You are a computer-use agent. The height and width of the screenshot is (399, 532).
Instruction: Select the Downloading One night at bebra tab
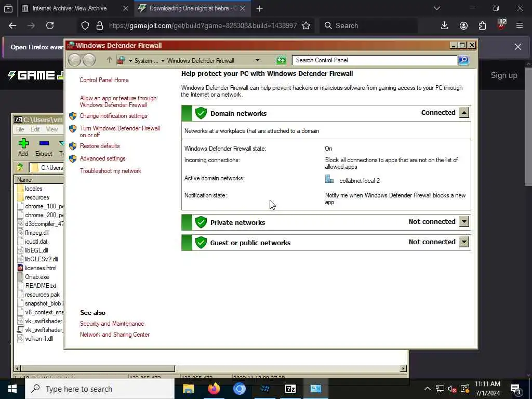193,8
